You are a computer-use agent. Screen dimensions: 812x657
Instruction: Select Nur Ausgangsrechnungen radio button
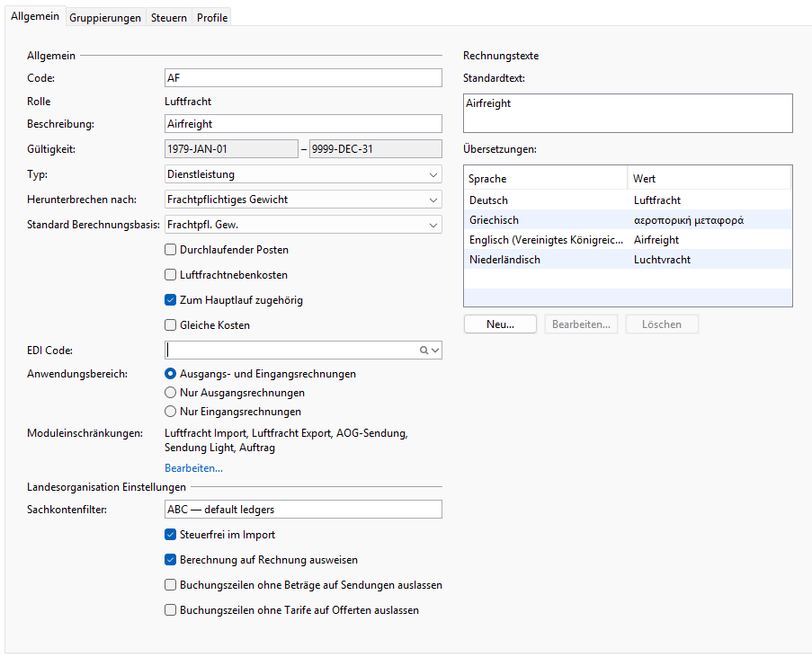[x=170, y=393]
